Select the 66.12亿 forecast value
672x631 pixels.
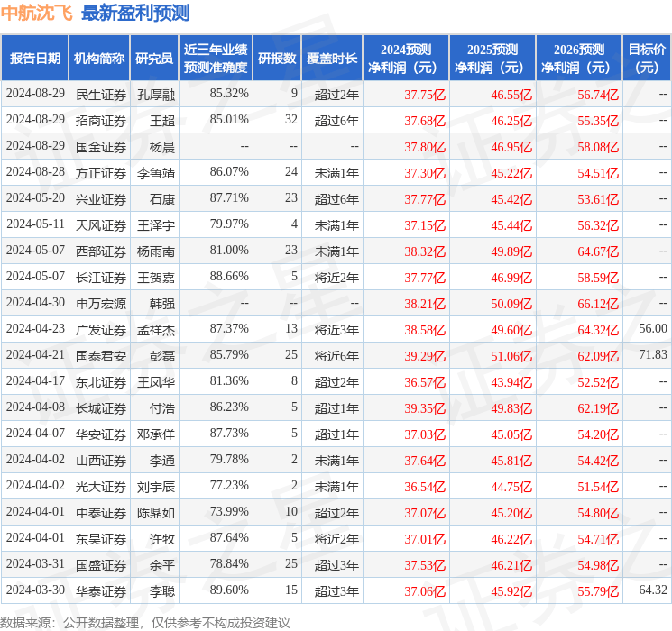point(598,304)
